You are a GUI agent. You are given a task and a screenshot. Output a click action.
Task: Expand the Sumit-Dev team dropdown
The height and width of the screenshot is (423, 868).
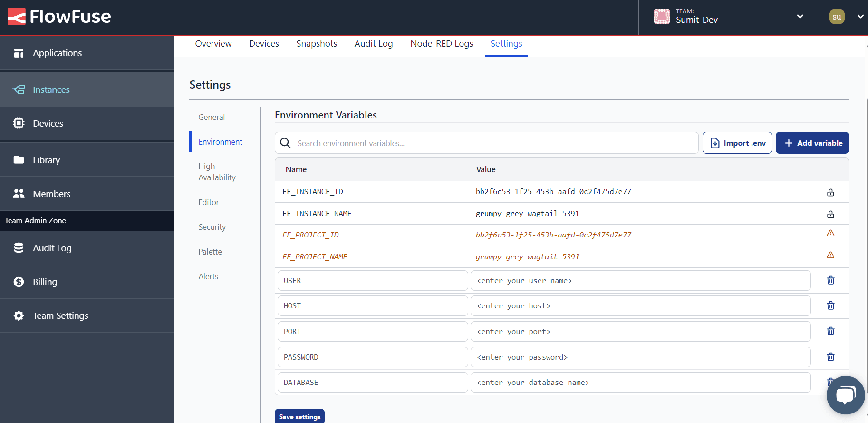(800, 17)
